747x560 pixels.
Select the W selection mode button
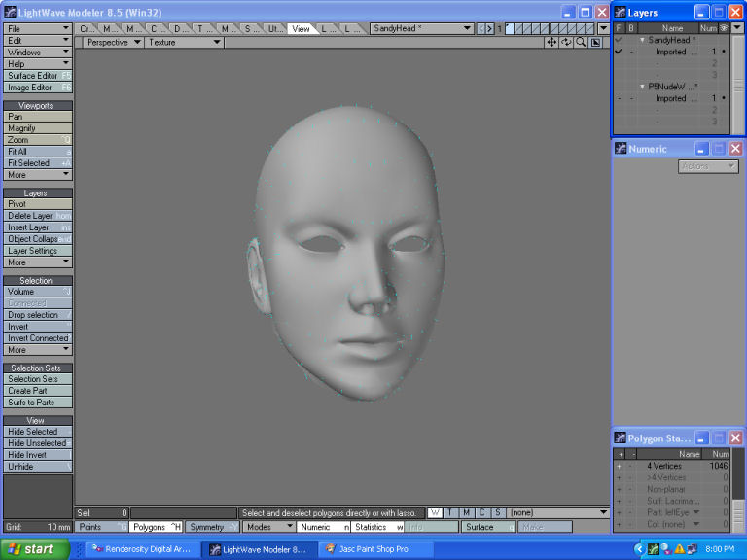(435, 512)
